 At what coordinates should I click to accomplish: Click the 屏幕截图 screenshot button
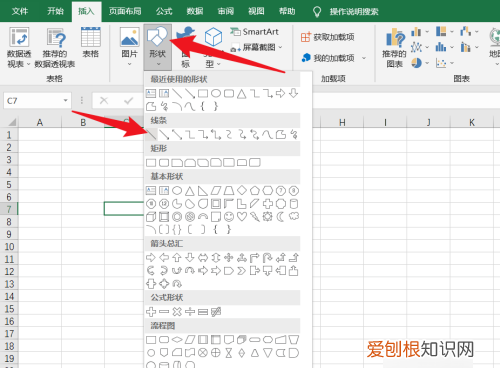pyautogui.click(x=256, y=48)
